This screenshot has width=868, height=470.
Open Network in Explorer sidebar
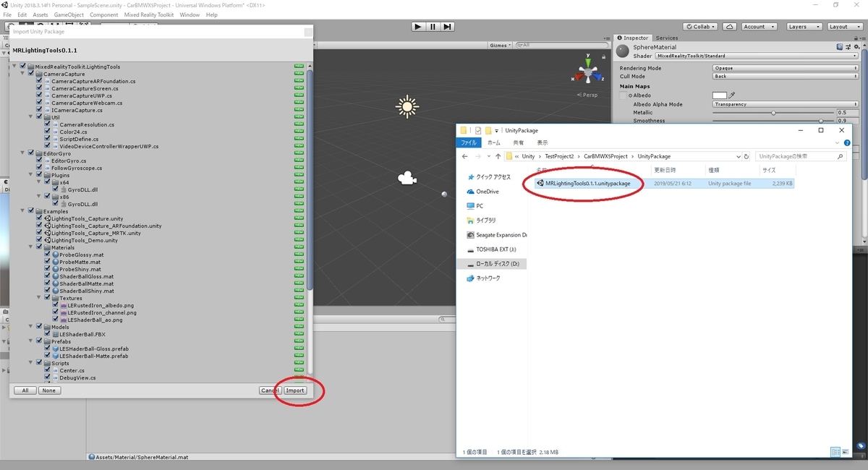[x=483, y=278]
